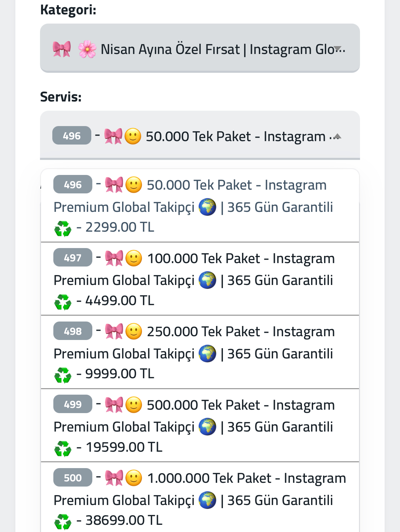The image size is (400, 532).
Task: Click the recycle icon beside 4499.00 TL
Action: (x=63, y=302)
